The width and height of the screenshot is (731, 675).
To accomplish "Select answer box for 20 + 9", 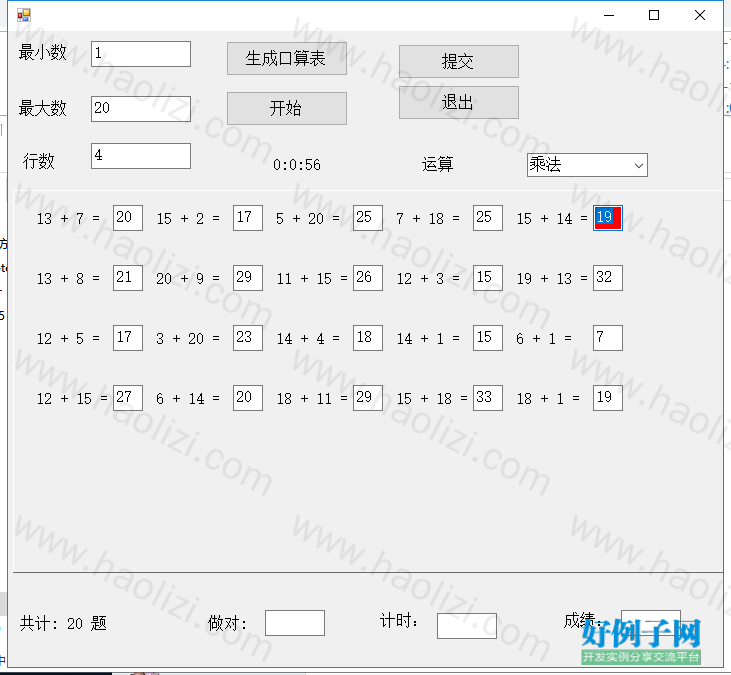I will (248, 278).
